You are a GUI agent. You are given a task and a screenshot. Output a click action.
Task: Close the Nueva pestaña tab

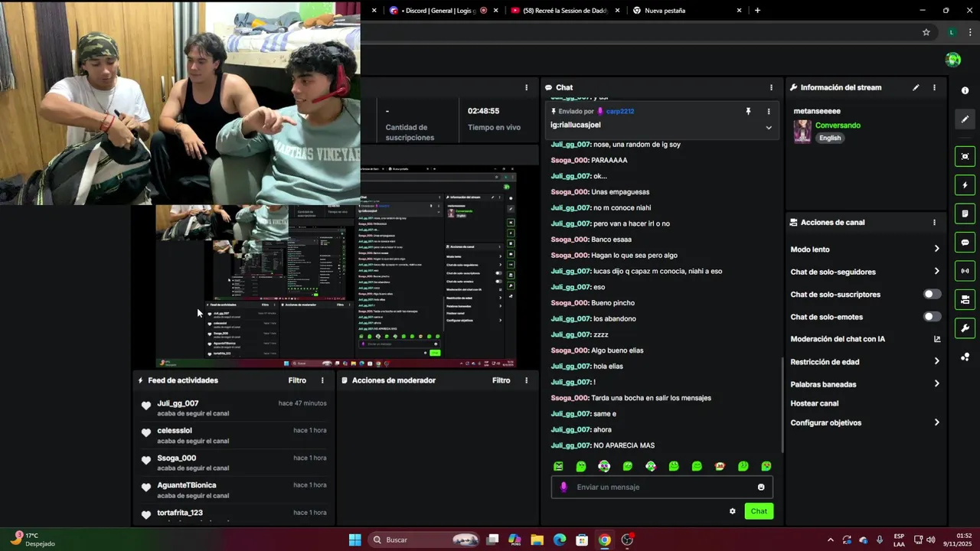tap(739, 11)
